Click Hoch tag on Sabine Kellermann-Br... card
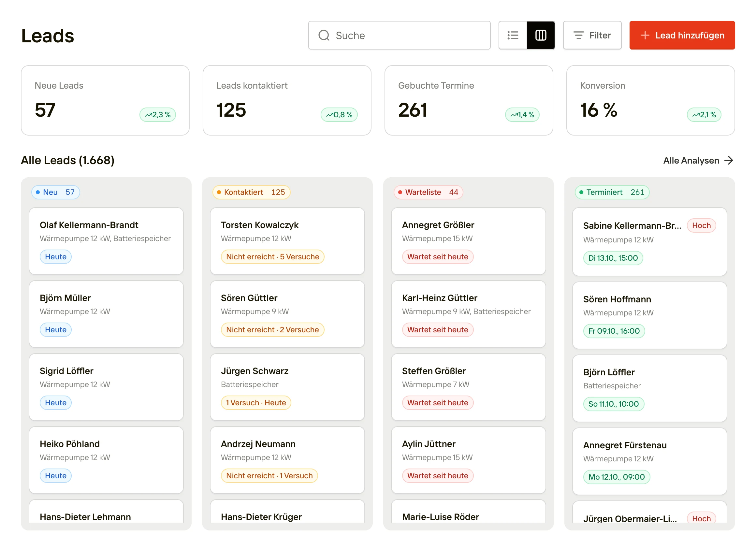The image size is (756, 550). pos(701,226)
